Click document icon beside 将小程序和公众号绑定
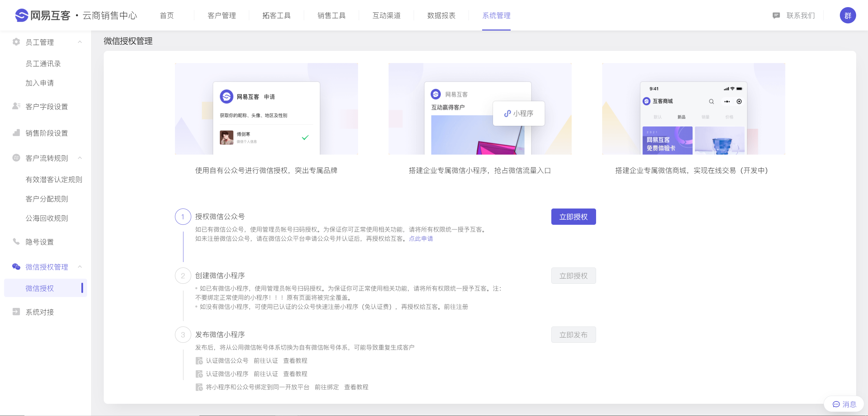Viewport: 868px width, 416px height. coord(199,387)
